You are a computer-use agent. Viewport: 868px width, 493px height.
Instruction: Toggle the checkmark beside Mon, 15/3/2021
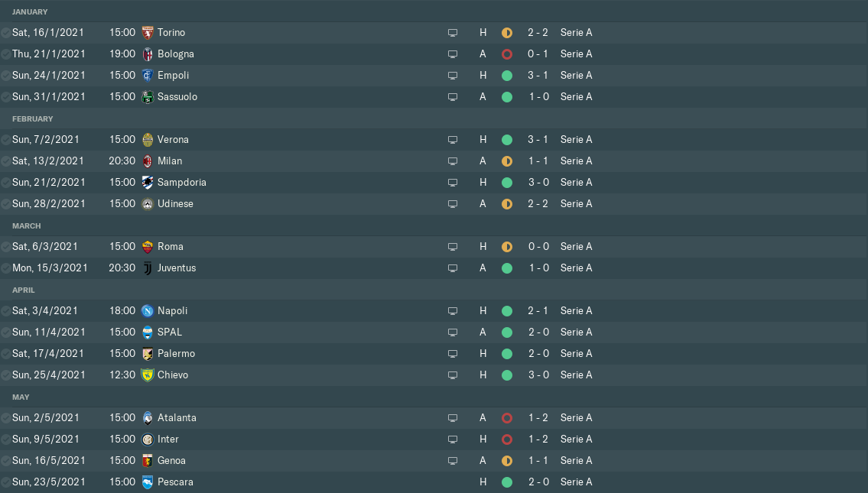pyautogui.click(x=6, y=268)
